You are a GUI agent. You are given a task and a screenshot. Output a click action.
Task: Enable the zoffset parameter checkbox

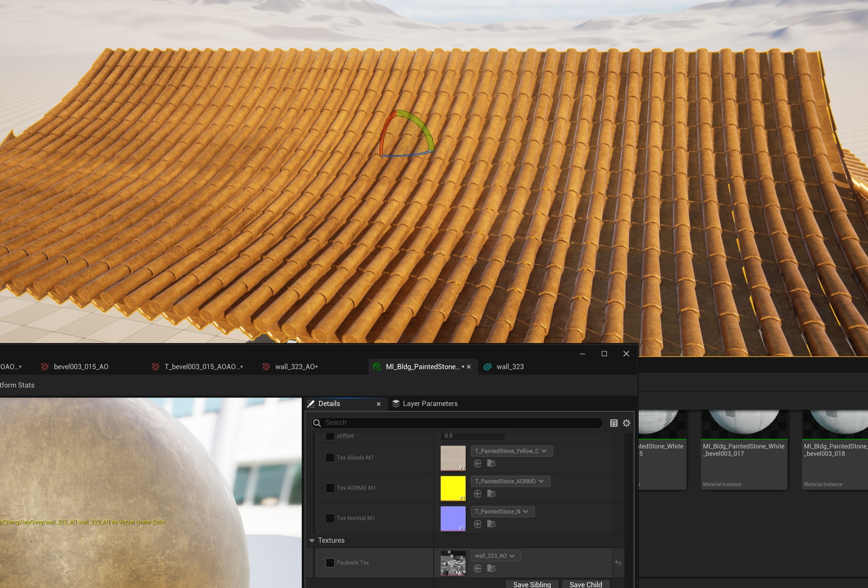pos(330,436)
